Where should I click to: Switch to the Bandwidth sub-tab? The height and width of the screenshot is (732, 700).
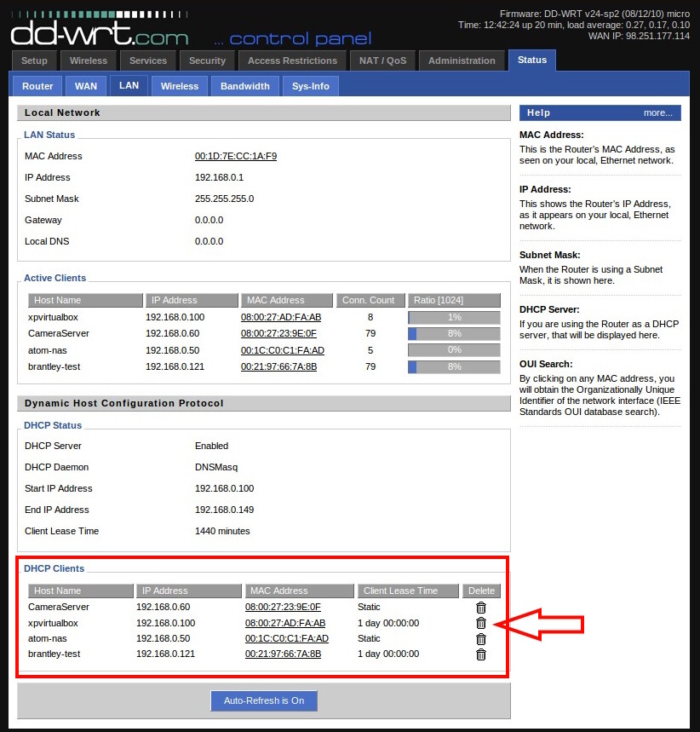[x=245, y=86]
